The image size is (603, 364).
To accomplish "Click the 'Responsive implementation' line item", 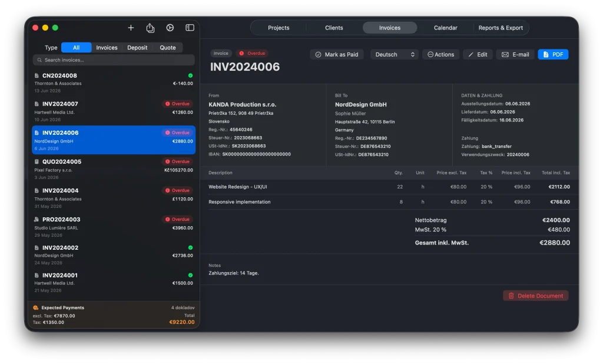I will point(239,202).
